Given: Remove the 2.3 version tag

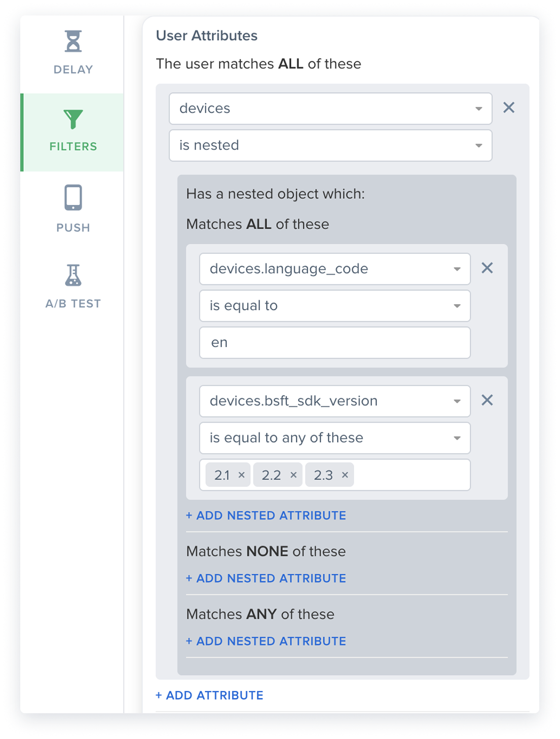Looking at the screenshot, I should point(345,475).
